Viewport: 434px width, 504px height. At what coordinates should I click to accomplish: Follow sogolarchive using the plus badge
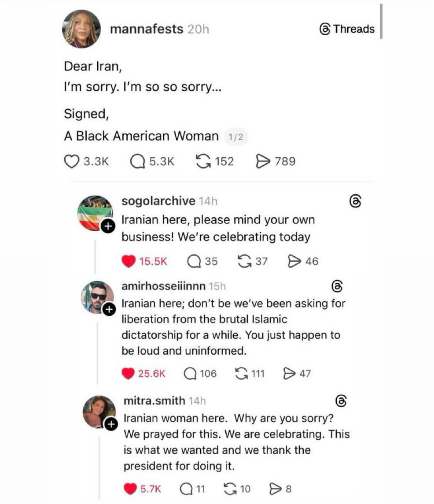pos(108,226)
